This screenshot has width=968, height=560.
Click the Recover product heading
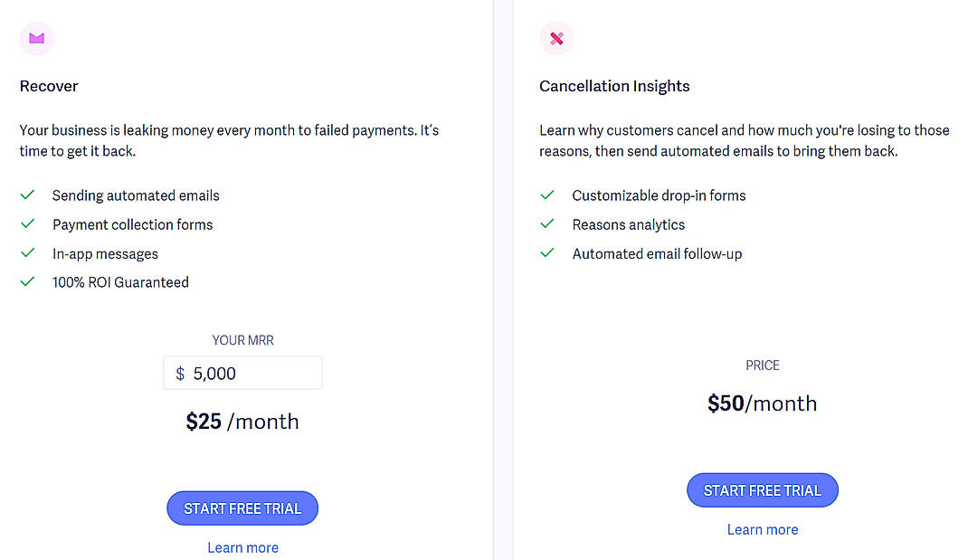49,86
